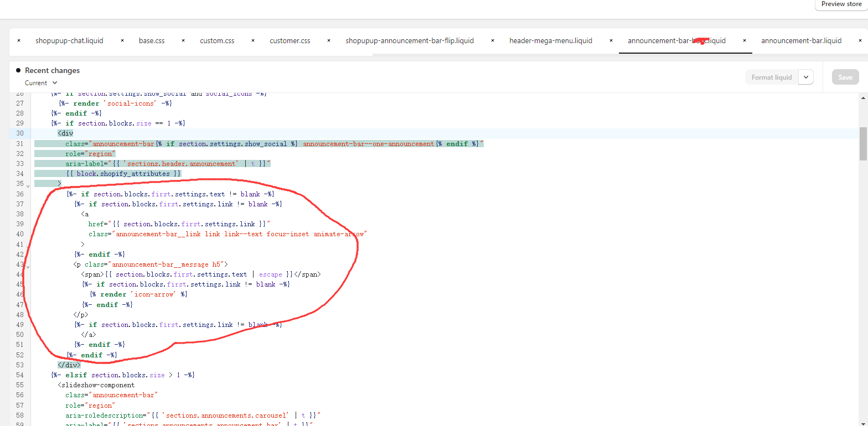Place cursor on render 'social-icons' line
This screenshot has width=868, height=426.
(115, 103)
